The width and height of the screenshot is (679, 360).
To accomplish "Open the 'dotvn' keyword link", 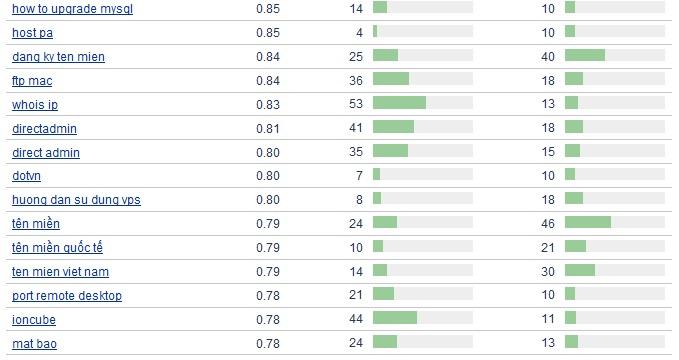I will click(26, 176).
